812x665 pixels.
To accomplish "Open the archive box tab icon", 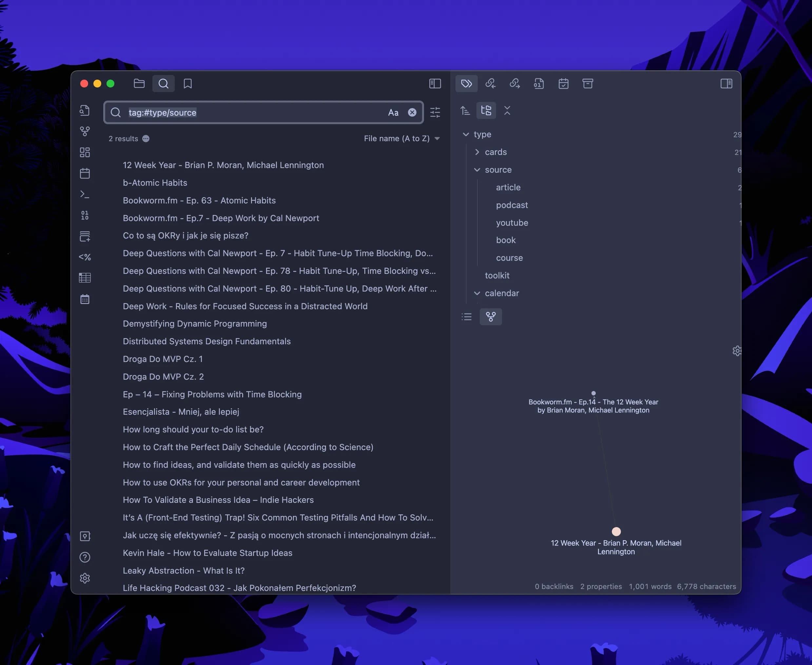I will coord(588,84).
